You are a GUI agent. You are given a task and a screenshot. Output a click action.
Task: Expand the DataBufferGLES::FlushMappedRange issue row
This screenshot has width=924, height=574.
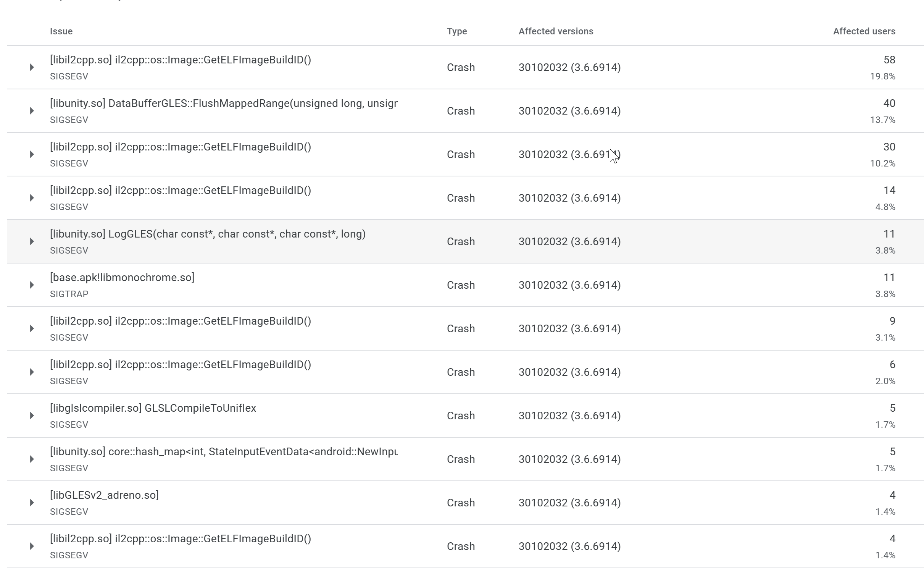point(32,111)
